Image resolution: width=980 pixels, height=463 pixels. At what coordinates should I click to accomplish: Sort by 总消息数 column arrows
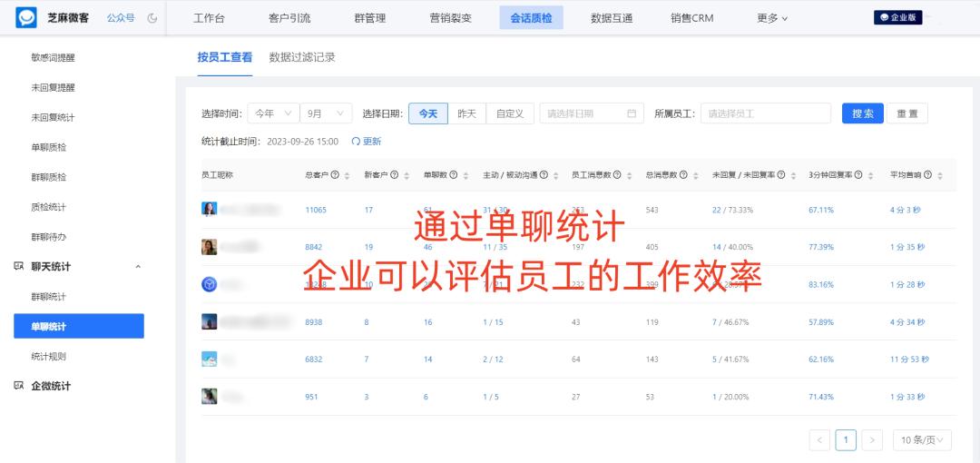coord(696,176)
